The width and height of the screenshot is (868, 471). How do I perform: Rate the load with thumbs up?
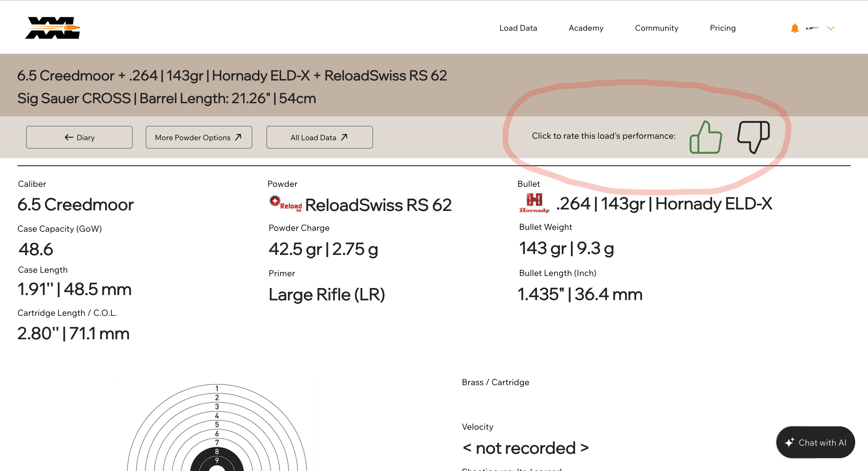pos(706,137)
